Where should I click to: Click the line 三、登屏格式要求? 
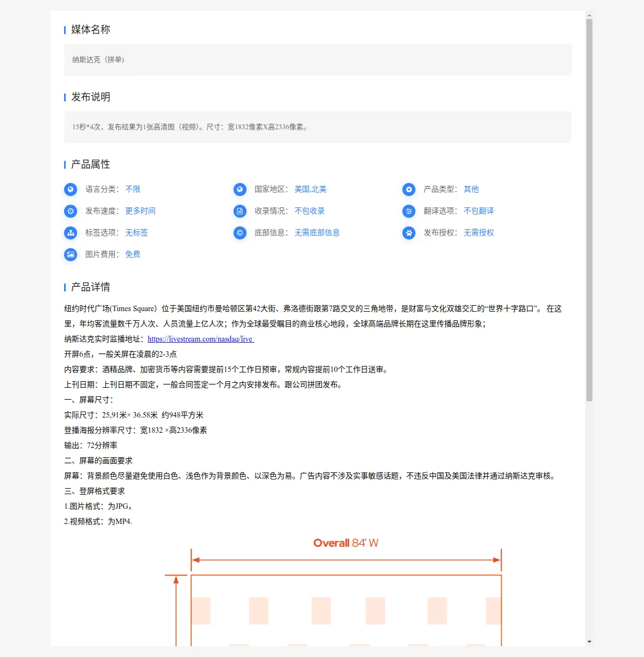pyautogui.click(x=94, y=491)
